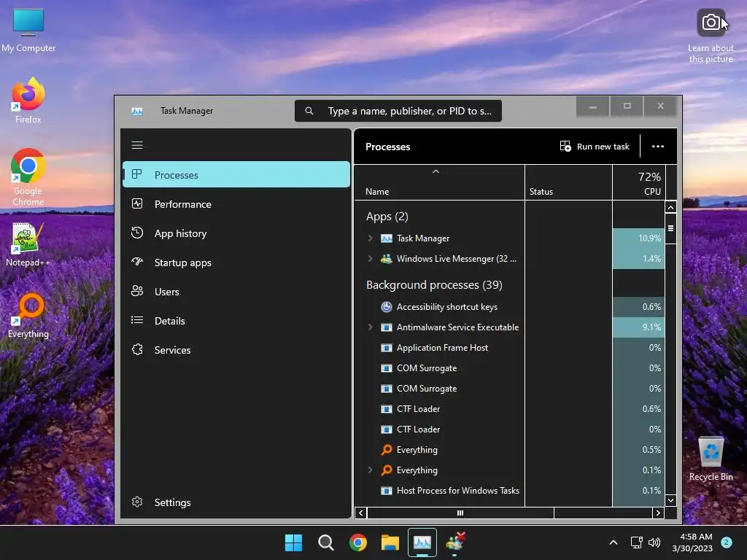Show hidden icons in system tray
Viewport: 747px width, 560px height.
pyautogui.click(x=614, y=542)
